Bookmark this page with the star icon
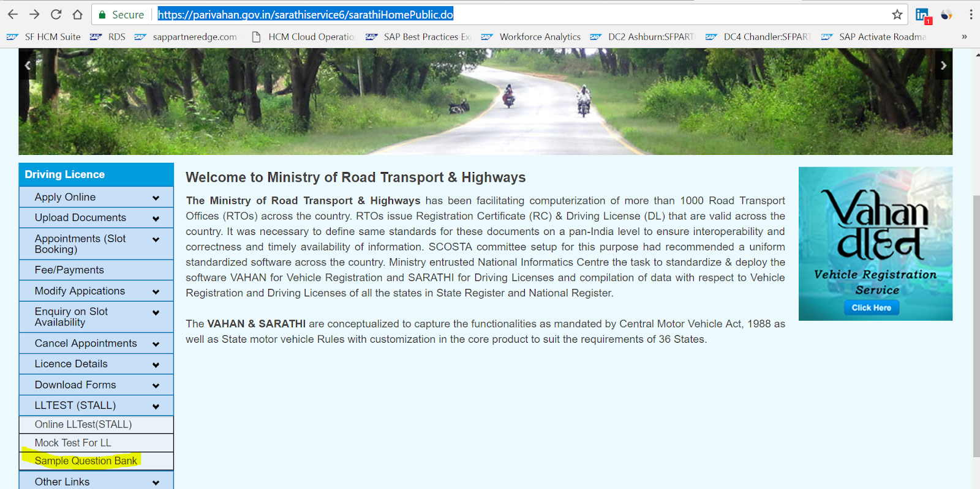 click(x=897, y=14)
